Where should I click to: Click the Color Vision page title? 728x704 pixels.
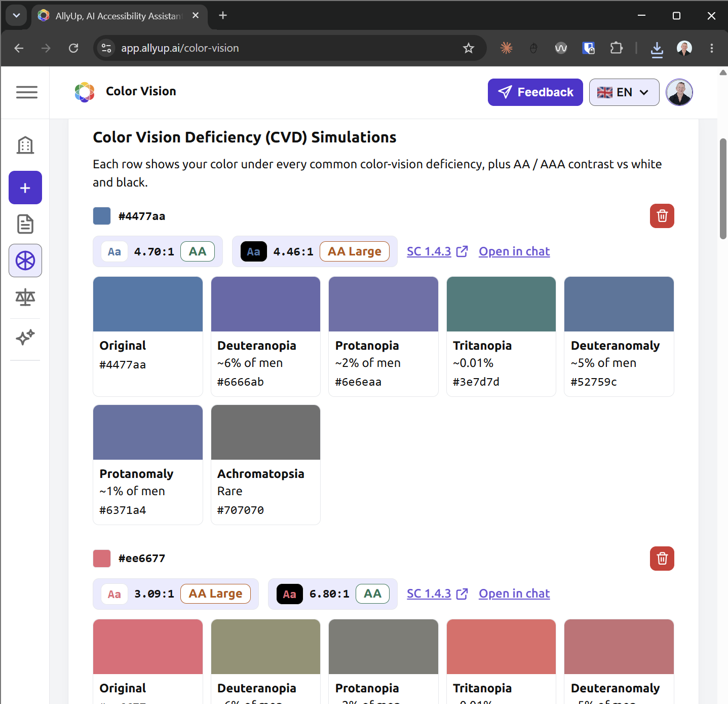[141, 91]
